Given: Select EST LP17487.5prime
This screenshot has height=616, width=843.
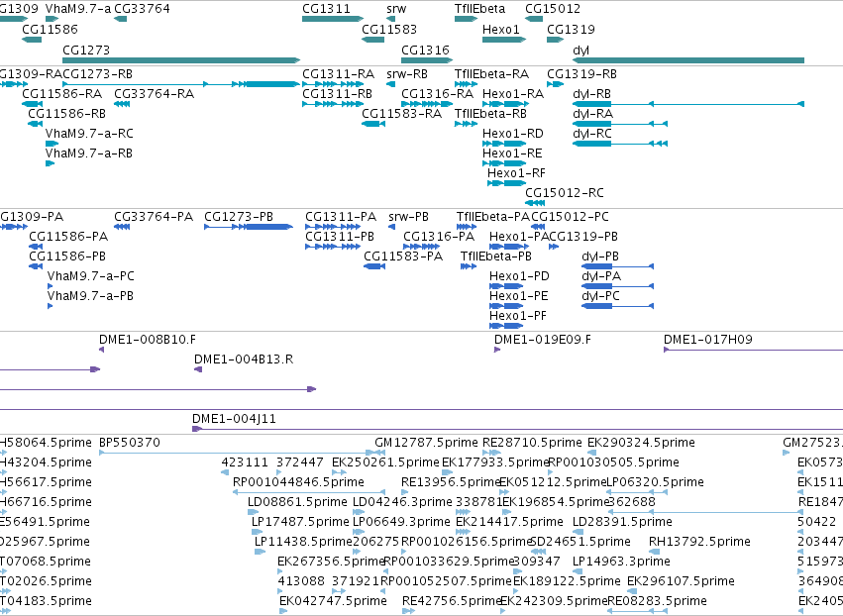Looking at the screenshot, I should click(300, 522).
